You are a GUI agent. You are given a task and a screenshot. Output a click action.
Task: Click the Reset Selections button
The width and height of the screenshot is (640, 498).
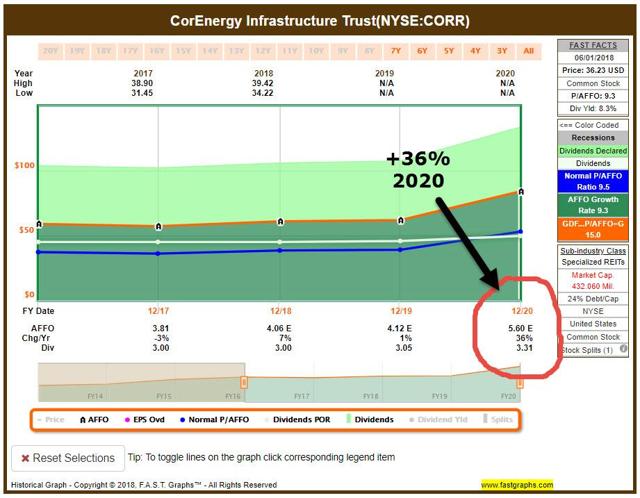[x=68, y=458]
